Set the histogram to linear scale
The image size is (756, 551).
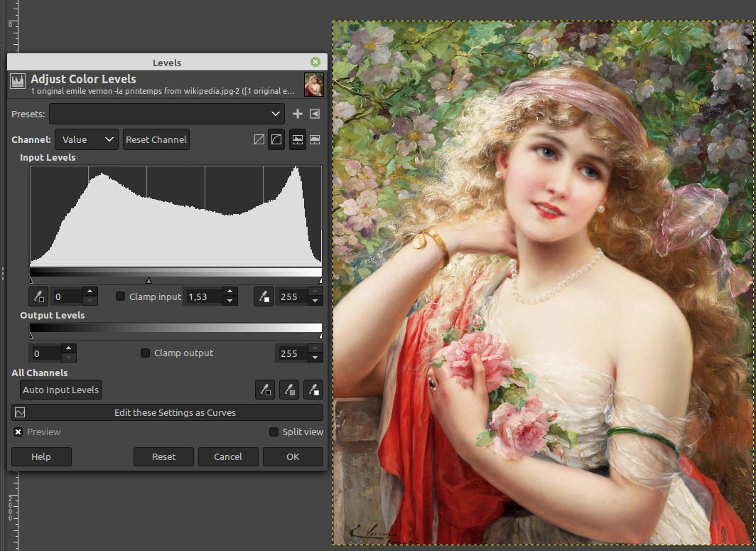pos(298,139)
